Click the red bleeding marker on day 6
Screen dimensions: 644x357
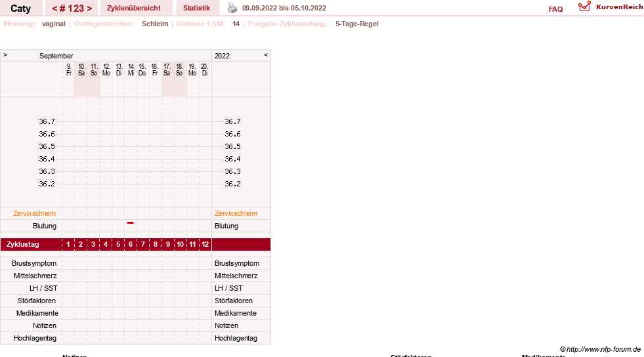[x=130, y=223]
